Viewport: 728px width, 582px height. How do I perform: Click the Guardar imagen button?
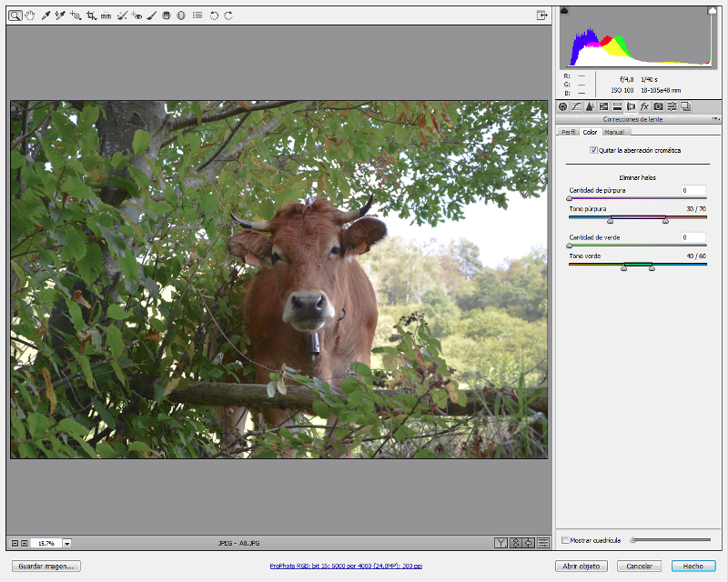pyautogui.click(x=46, y=567)
